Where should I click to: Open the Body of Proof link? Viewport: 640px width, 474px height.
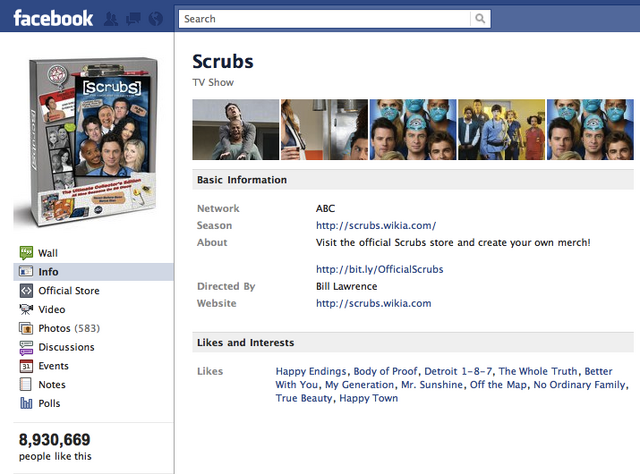385,371
